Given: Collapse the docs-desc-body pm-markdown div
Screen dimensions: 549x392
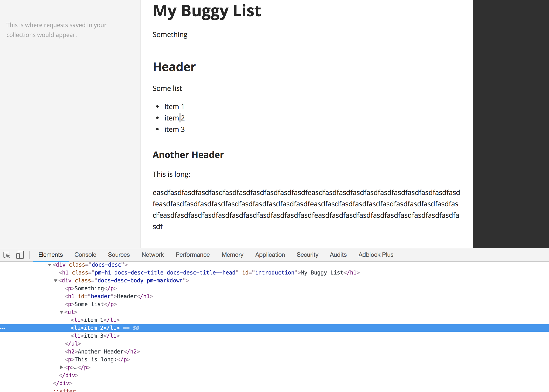Looking at the screenshot, I should click(x=56, y=281).
